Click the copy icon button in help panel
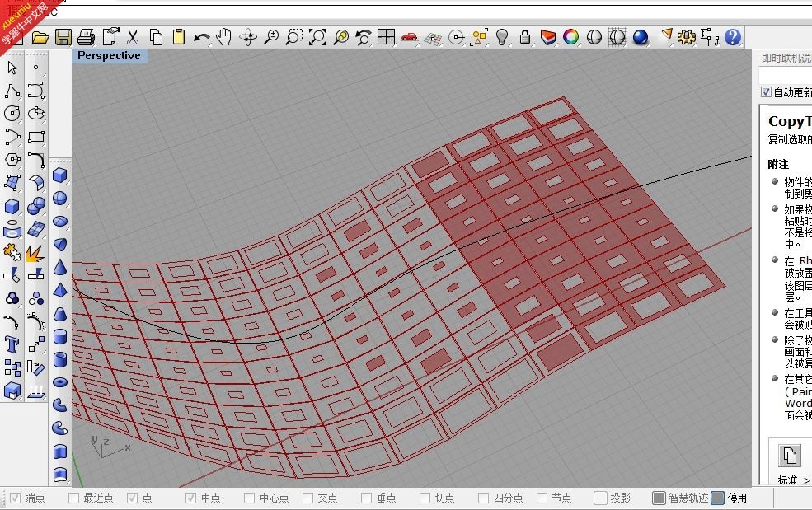 tap(790, 456)
